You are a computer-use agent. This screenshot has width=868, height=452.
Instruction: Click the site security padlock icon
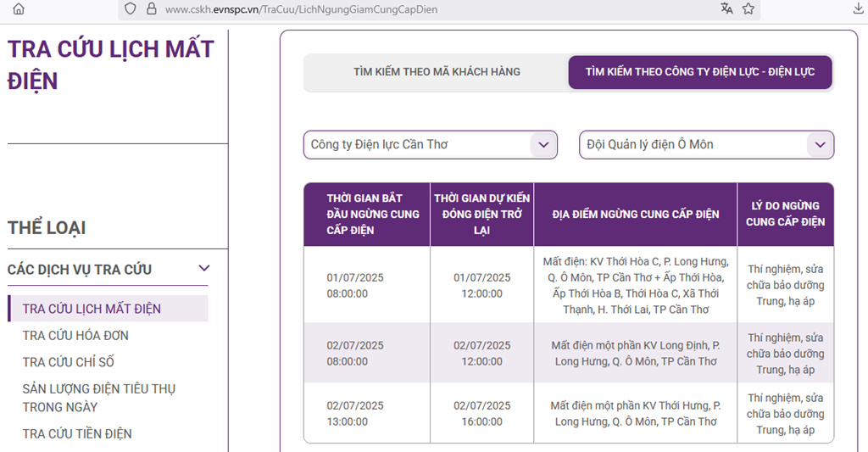coord(152,9)
